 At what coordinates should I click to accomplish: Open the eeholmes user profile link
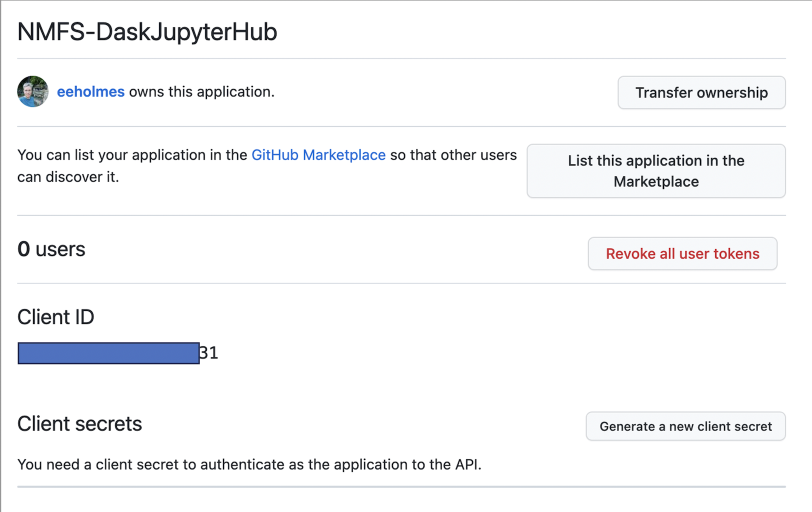tap(90, 92)
